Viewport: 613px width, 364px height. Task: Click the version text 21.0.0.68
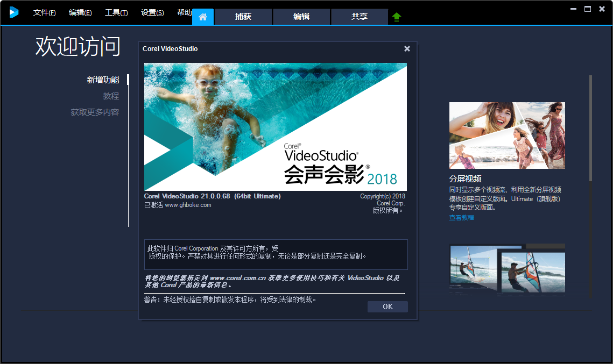[x=215, y=196]
